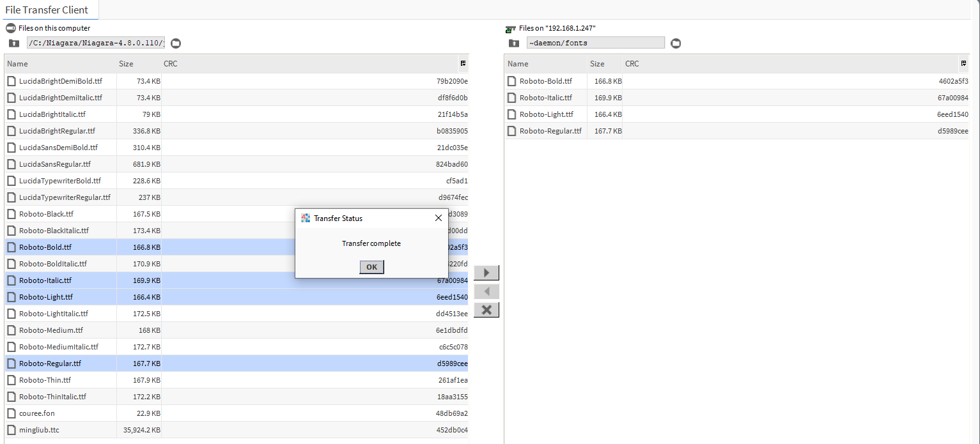The height and width of the screenshot is (444, 980).
Task: Click the right-arrow transfer button
Action: tap(486, 272)
